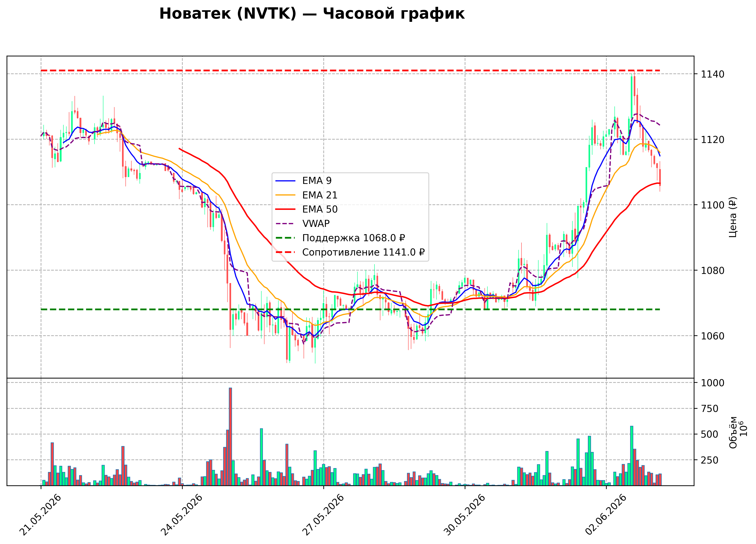This screenshot has width=756, height=544.
Task: Click the green dashed support line on chart
Action: [350, 310]
